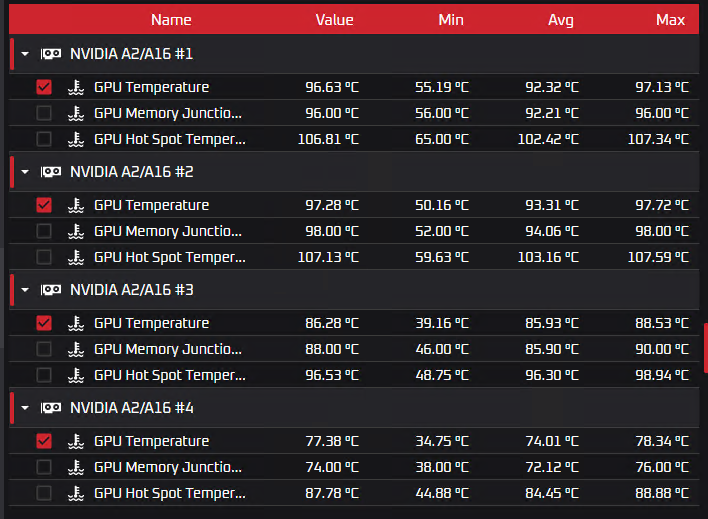Select the NVIDIA A2/A16 #4 label

tap(131, 408)
